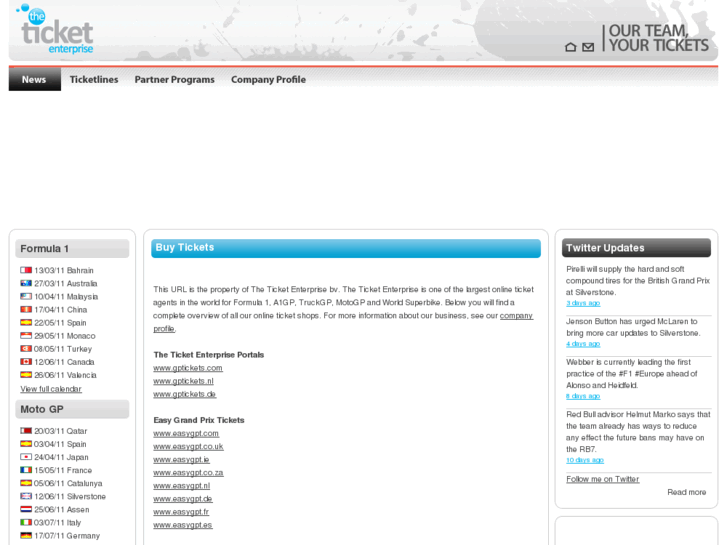Click the France flag icon
727x545 pixels.
26,470
